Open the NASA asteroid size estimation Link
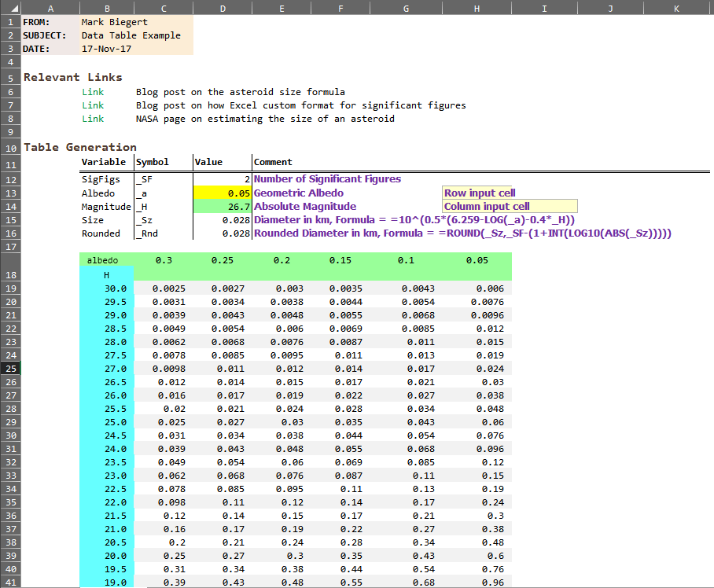714x588 pixels. 93,118
